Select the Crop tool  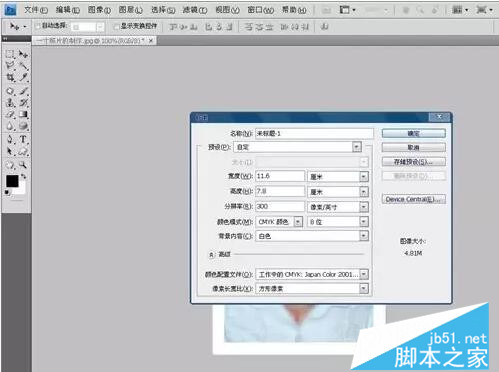(10, 77)
